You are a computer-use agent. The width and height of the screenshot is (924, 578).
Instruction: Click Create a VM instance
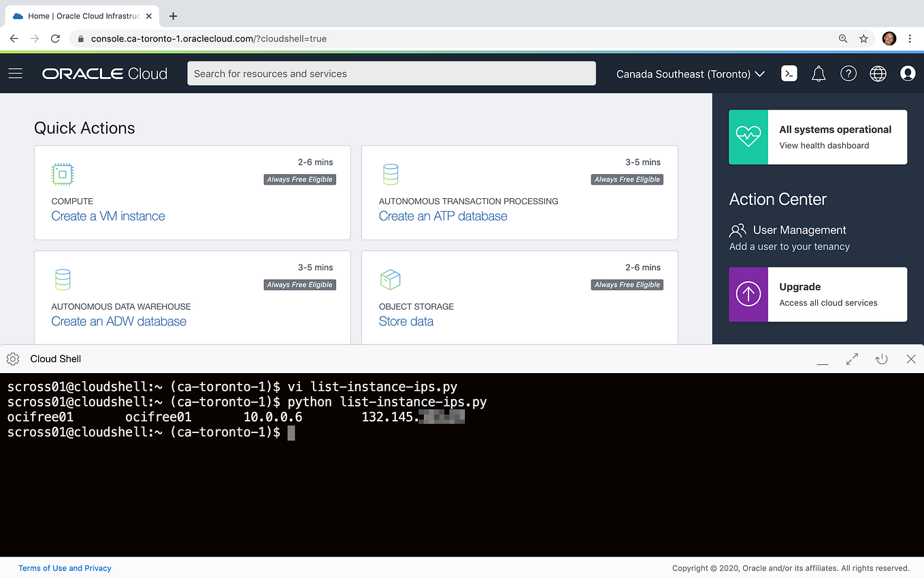[x=108, y=215]
